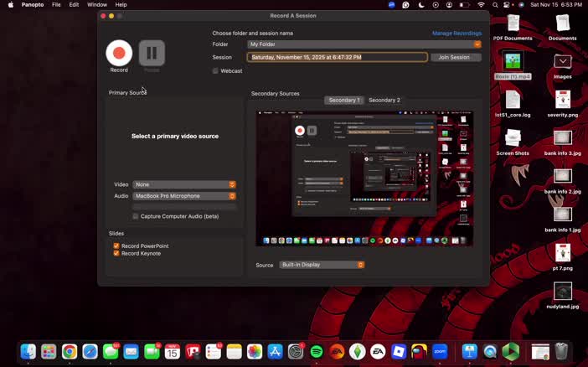
Task: Click the date and time clock
Action: point(556,5)
